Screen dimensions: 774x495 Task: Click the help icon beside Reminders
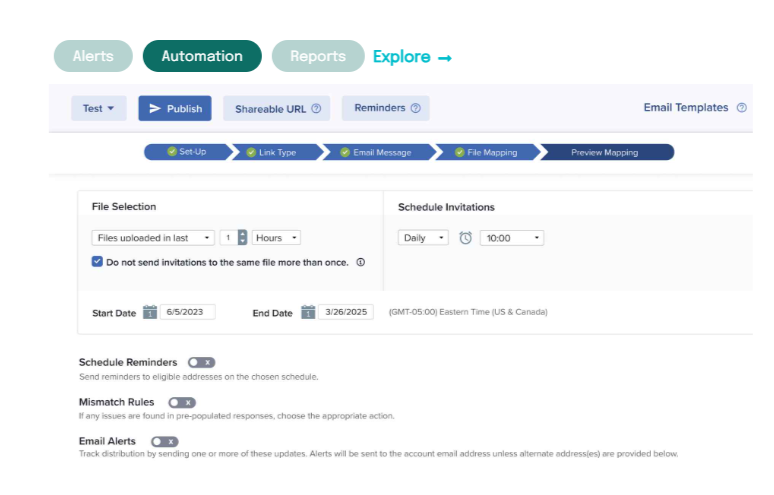pyautogui.click(x=416, y=108)
